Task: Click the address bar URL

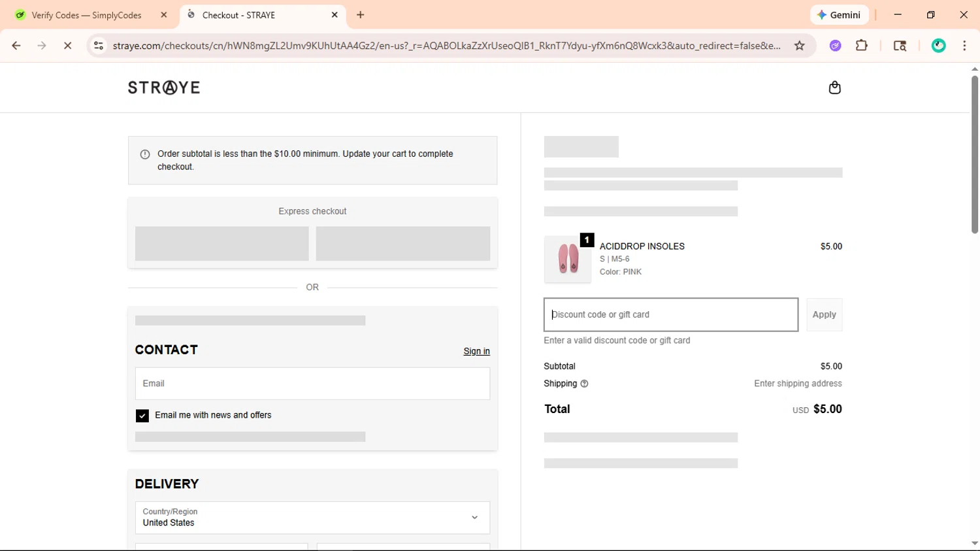Action: 446,46
